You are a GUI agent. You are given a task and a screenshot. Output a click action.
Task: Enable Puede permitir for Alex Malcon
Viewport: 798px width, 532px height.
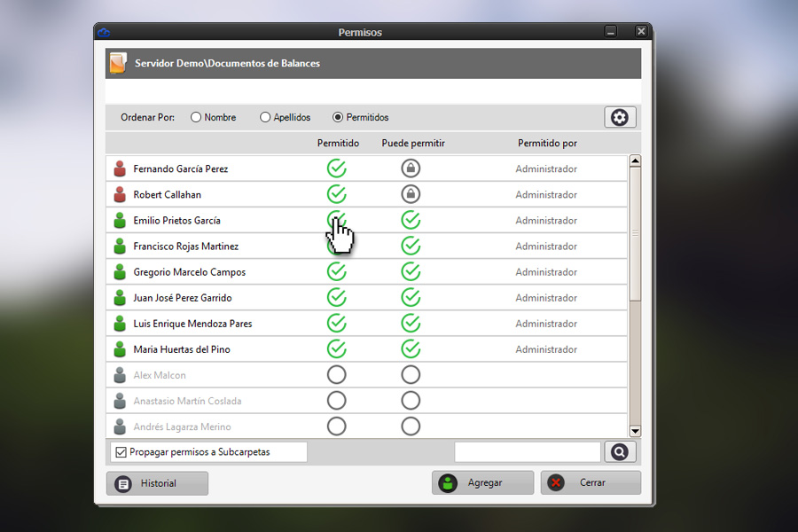pos(411,375)
